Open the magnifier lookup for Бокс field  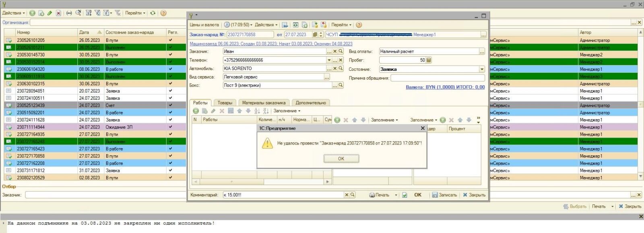pos(341,85)
